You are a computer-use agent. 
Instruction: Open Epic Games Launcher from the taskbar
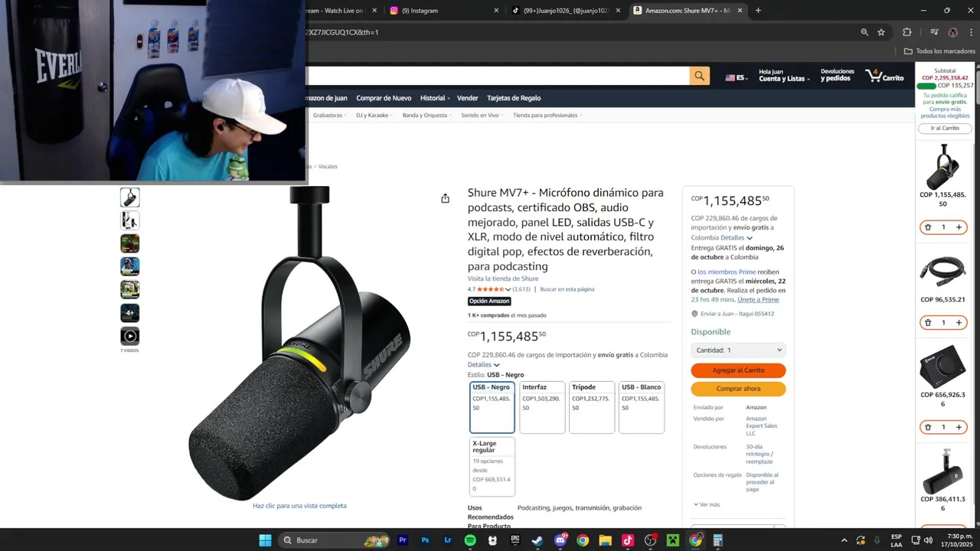(515, 540)
